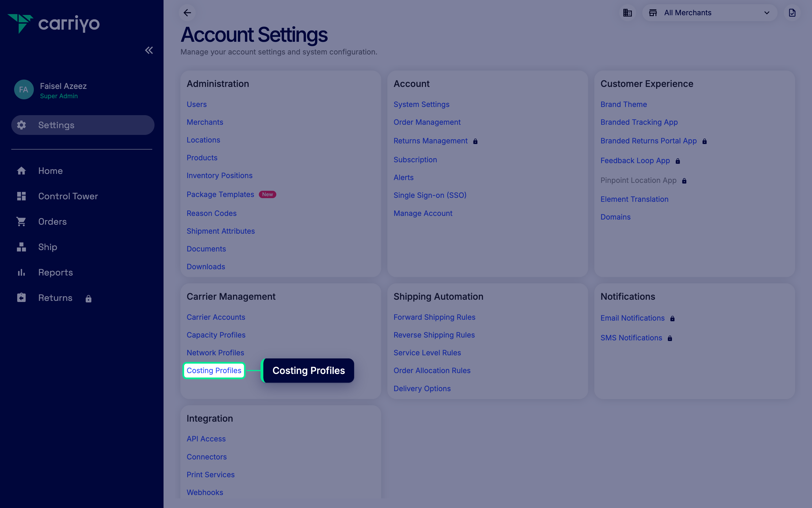Go to Locations settings

[203, 140]
